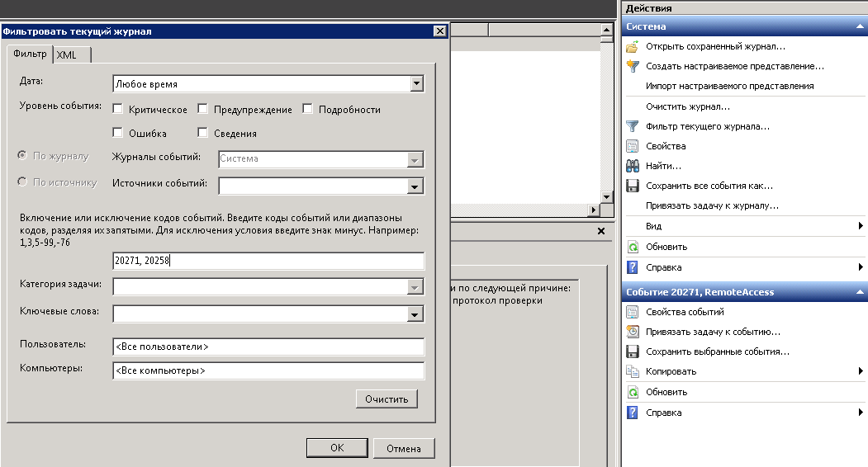The width and height of the screenshot is (868, 467).
Task: Click the Очистить button
Action: pos(387,399)
